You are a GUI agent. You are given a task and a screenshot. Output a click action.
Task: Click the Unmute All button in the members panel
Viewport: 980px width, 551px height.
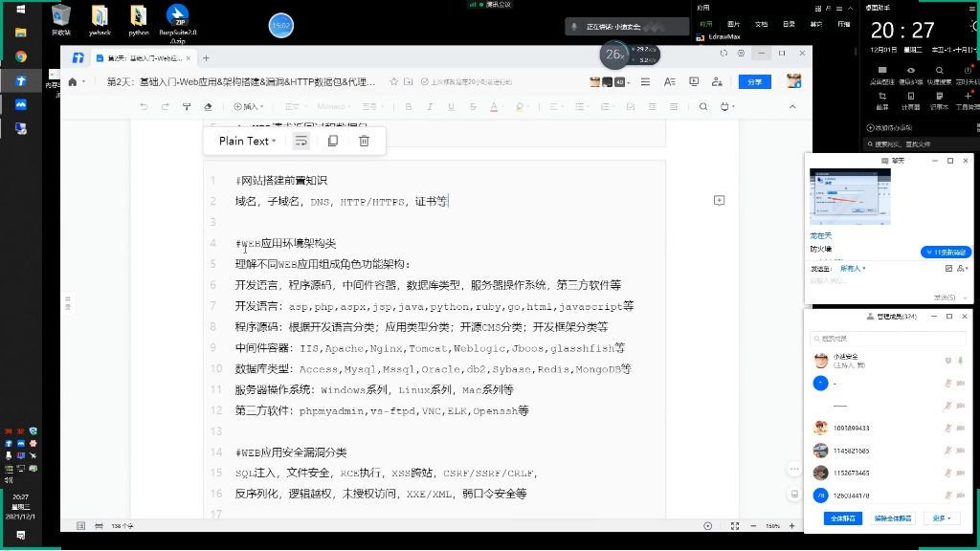pyautogui.click(x=893, y=518)
